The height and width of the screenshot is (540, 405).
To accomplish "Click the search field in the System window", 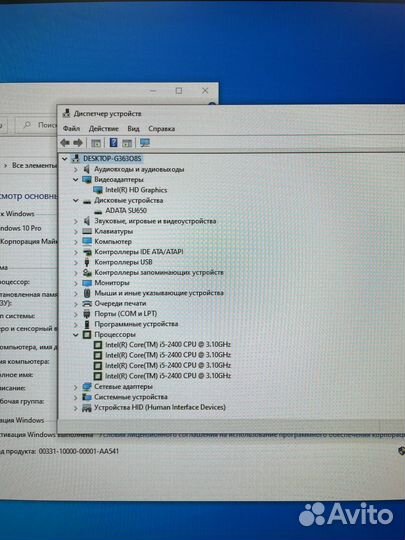I will coord(37,125).
